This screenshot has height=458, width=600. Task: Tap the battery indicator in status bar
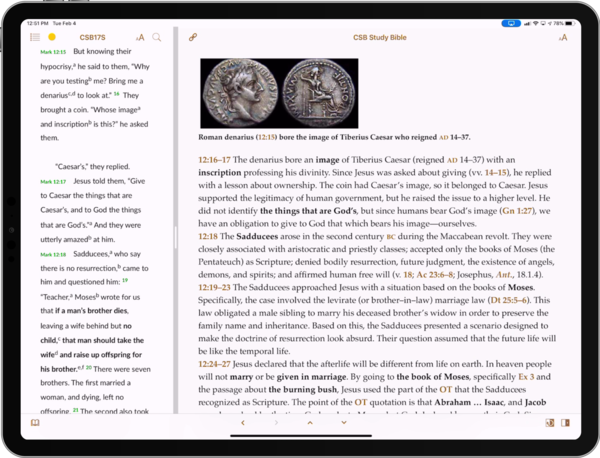[x=569, y=23]
